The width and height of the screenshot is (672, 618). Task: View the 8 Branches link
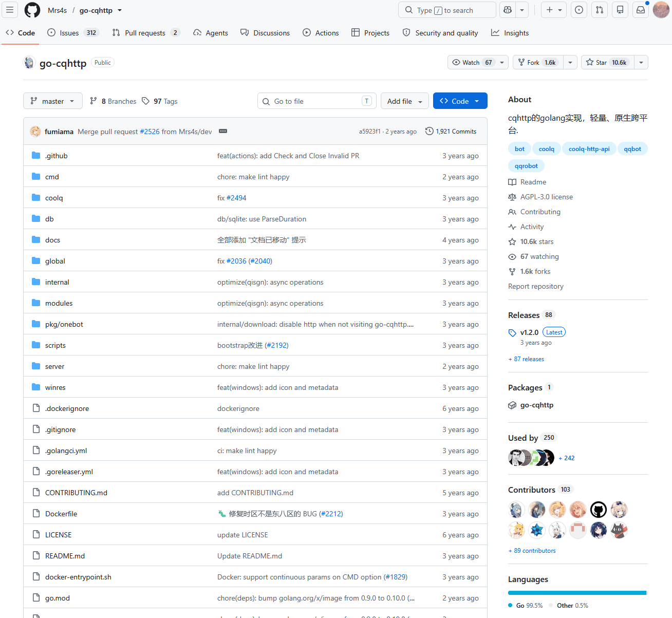coord(113,101)
